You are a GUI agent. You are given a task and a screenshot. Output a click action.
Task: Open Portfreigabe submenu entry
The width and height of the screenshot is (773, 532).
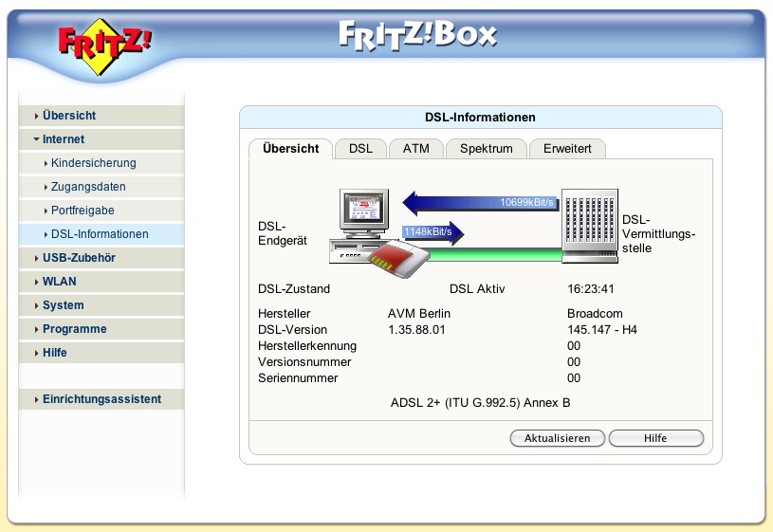pos(101,210)
